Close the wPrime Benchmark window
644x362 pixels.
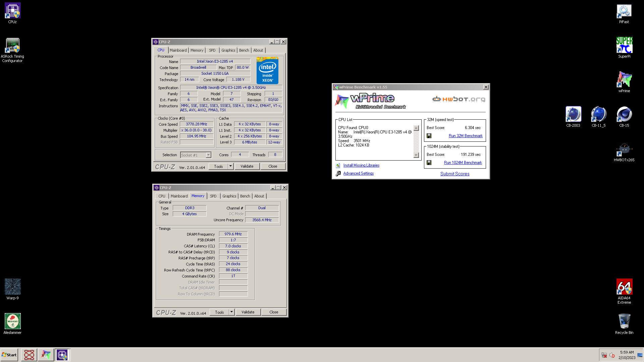click(486, 87)
